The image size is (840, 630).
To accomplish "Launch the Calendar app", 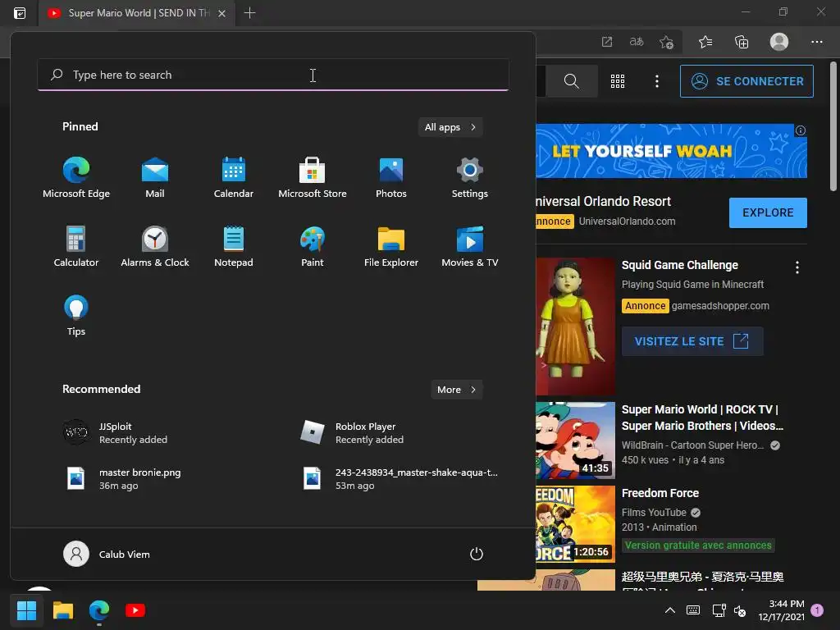I will [234, 177].
